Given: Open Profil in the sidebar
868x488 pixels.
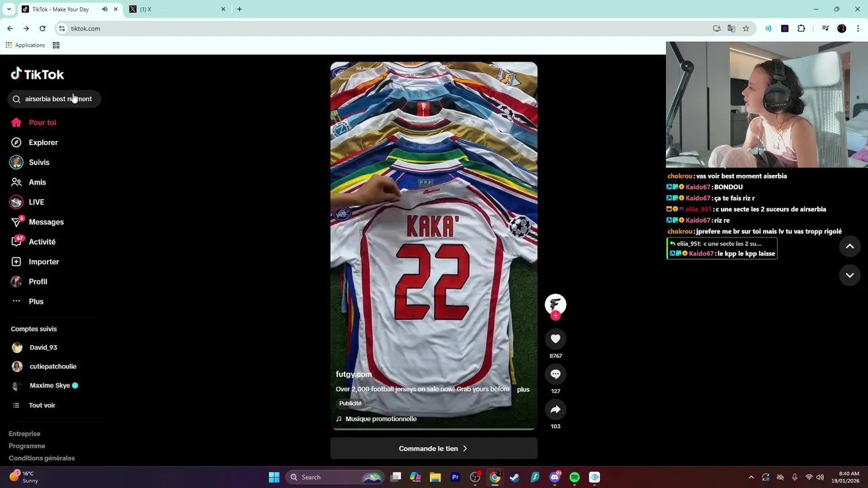Looking at the screenshot, I should pos(38,281).
